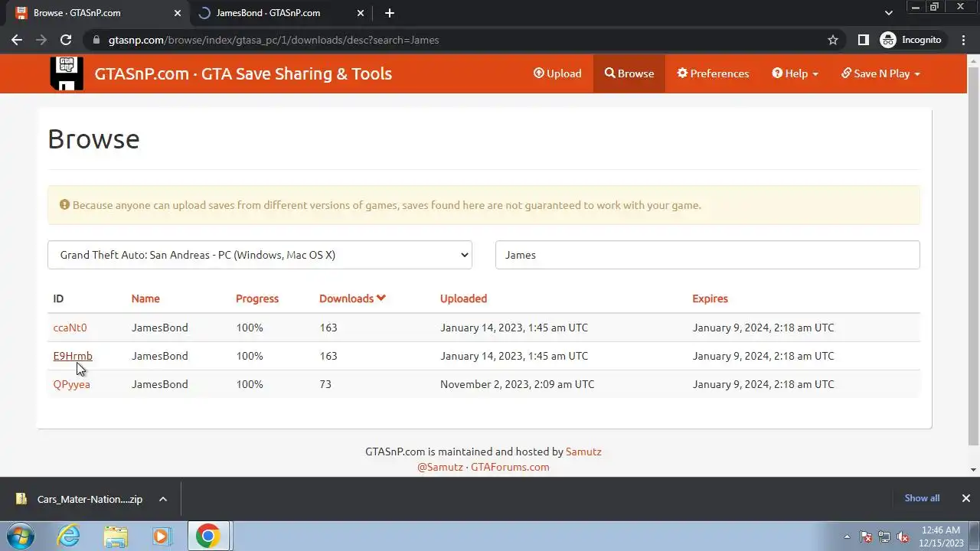
Task: Close the downloads bar
Action: (965, 498)
